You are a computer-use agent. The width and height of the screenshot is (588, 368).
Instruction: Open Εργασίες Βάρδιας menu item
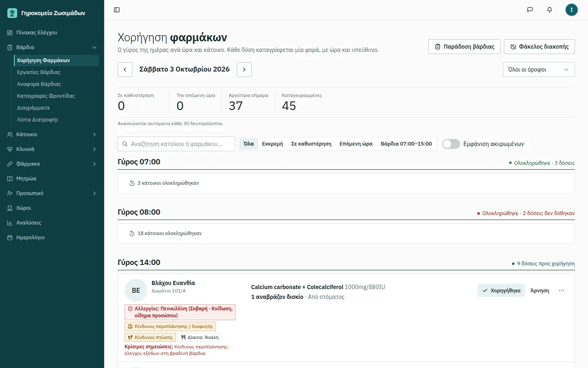click(56, 72)
